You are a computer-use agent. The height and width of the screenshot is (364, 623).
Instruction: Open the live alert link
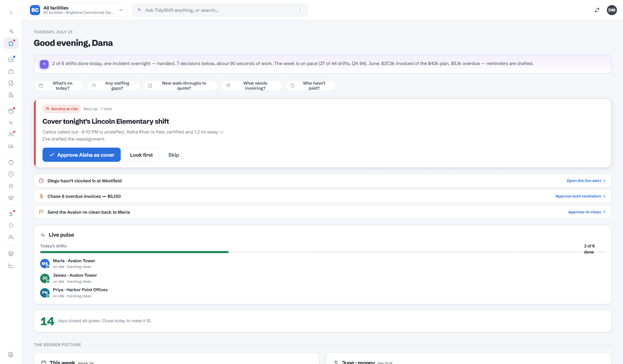(586, 181)
